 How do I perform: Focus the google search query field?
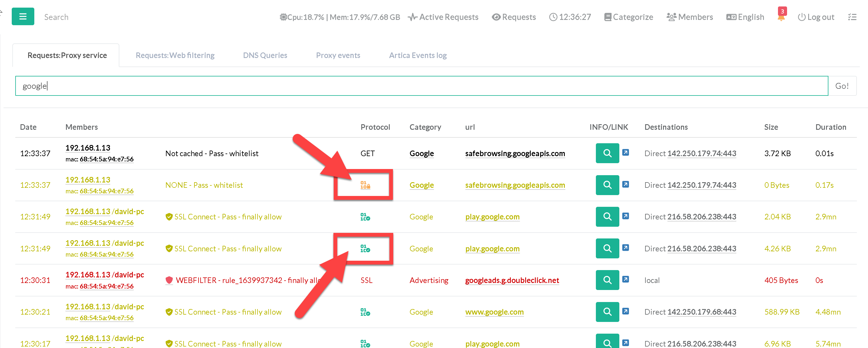pos(421,86)
